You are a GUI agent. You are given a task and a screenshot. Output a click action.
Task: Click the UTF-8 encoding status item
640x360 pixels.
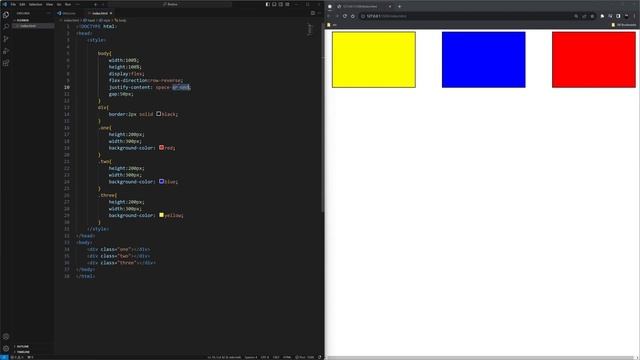point(265,357)
